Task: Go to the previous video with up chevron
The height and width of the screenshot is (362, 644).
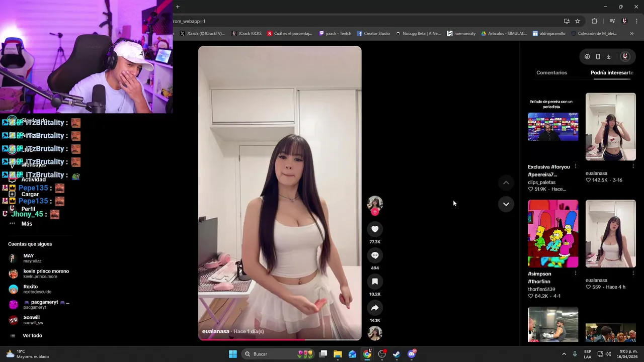Action: (506, 183)
